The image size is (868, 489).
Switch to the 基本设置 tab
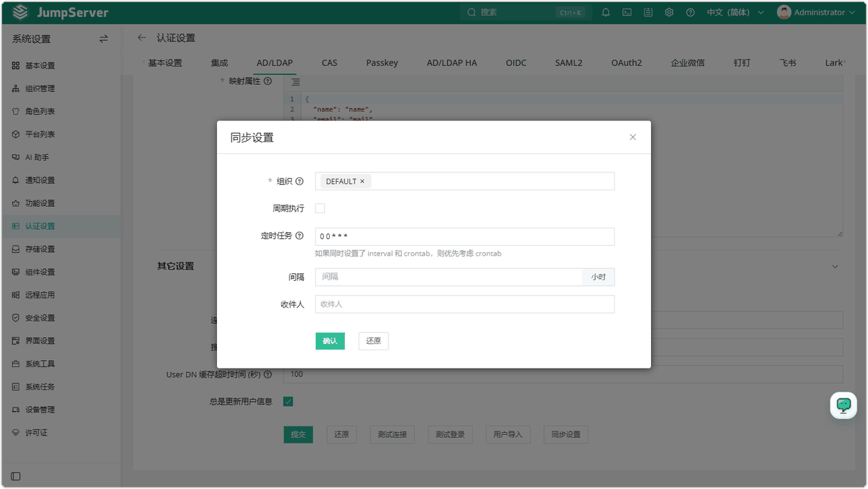(164, 63)
